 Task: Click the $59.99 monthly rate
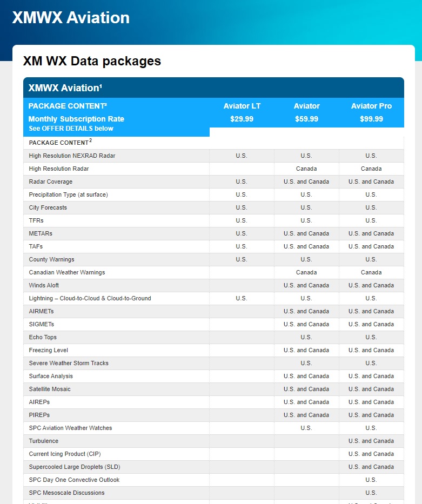[x=306, y=119]
